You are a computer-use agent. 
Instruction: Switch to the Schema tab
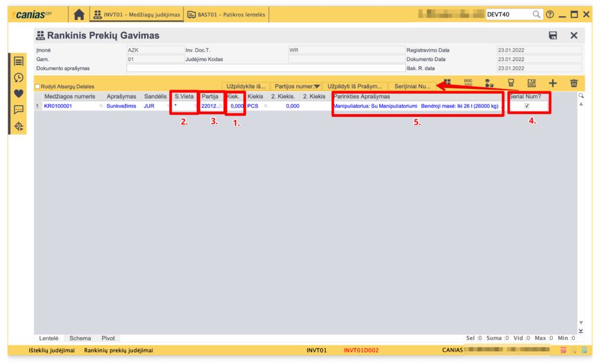[x=80, y=338]
